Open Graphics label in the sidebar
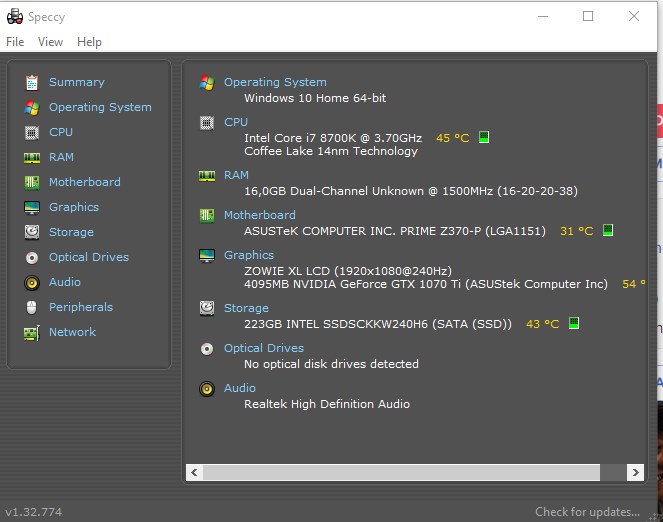 (74, 207)
